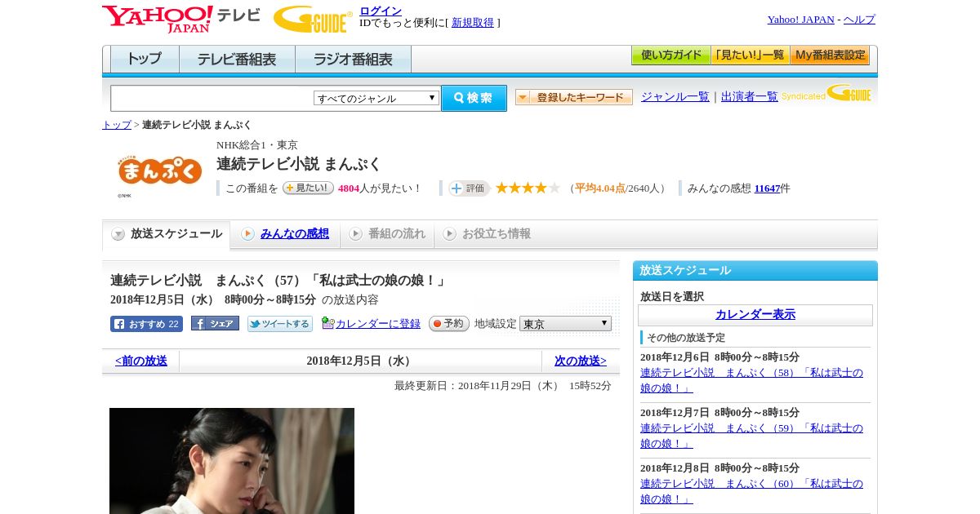Select the 放送スケジュール tab
The height and width of the screenshot is (514, 980).
point(167,234)
